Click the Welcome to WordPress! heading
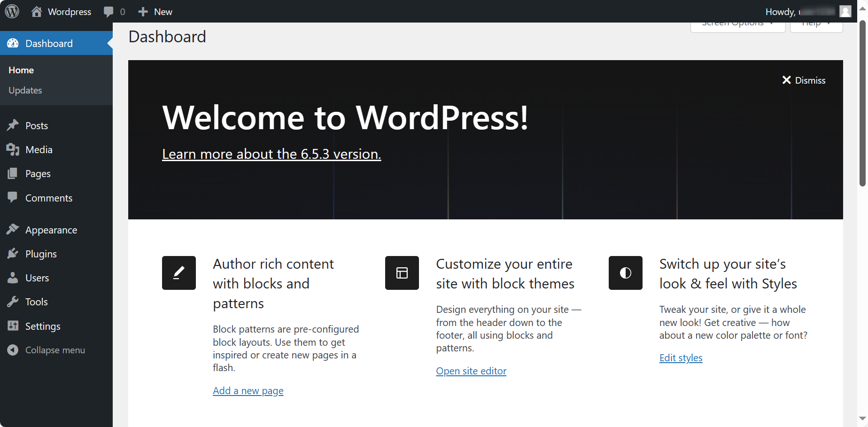868x427 pixels. tap(345, 117)
